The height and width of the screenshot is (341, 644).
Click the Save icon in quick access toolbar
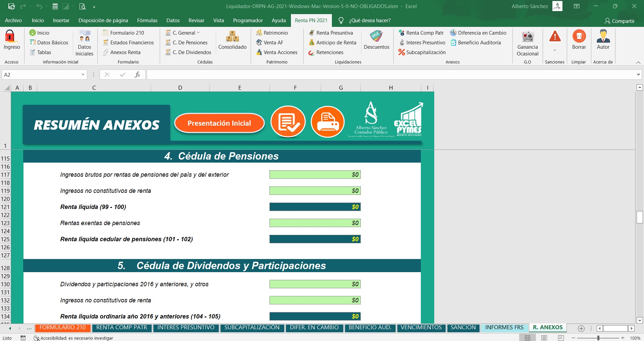pyautogui.click(x=11, y=6)
